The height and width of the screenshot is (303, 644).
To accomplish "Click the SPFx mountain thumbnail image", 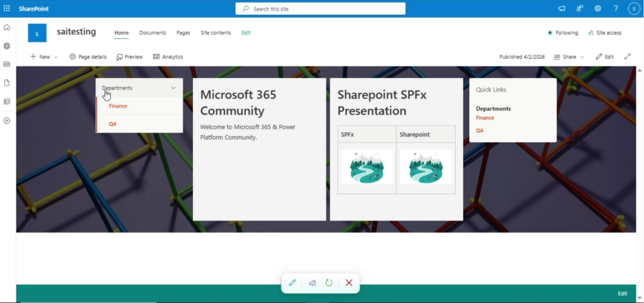I will click(x=367, y=167).
